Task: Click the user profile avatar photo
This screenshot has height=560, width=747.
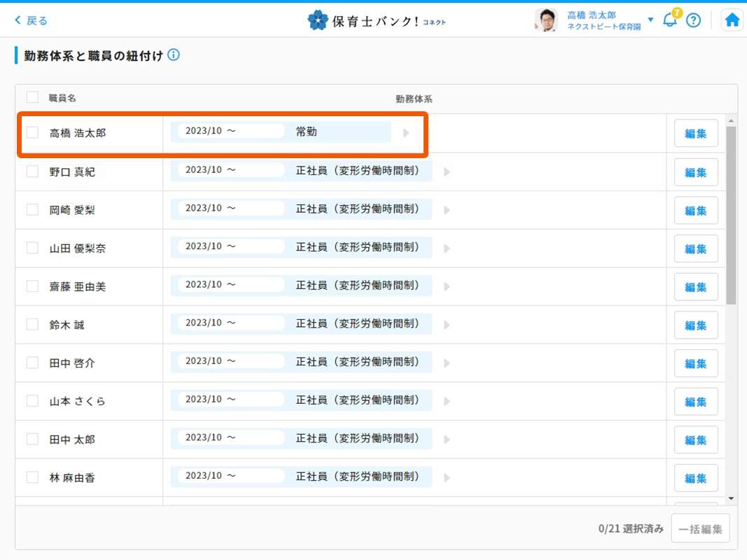Action: 545,20
